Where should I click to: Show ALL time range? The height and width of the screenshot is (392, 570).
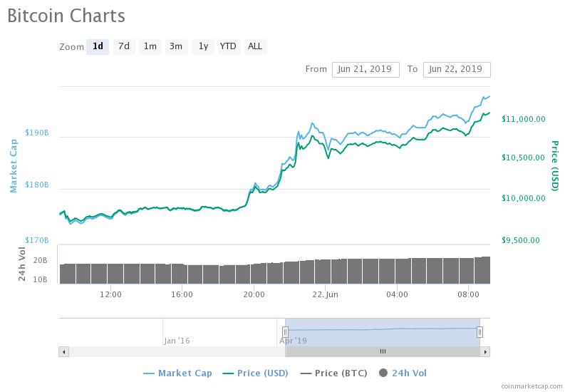pyautogui.click(x=254, y=46)
